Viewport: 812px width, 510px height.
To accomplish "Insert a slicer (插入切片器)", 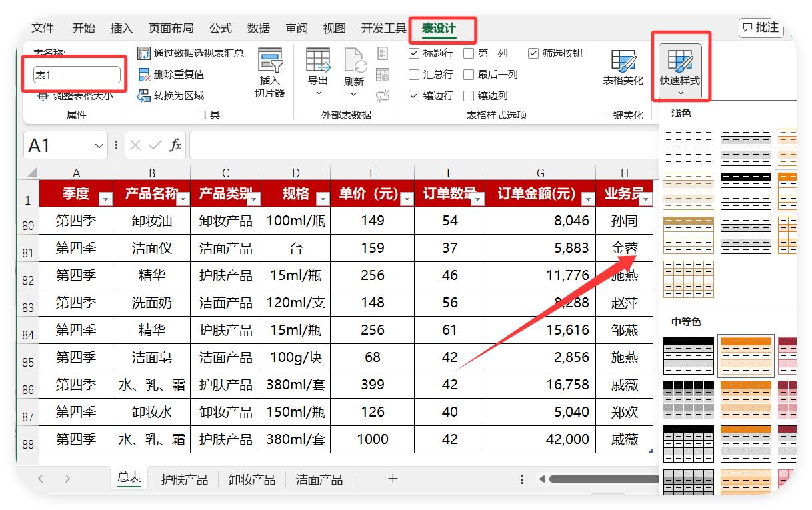I will [x=270, y=73].
